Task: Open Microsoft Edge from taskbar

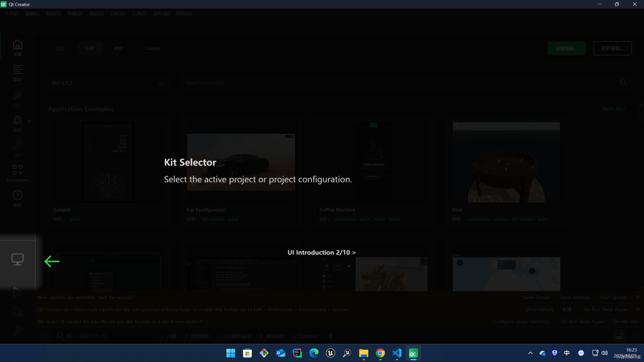Action: pos(314,353)
